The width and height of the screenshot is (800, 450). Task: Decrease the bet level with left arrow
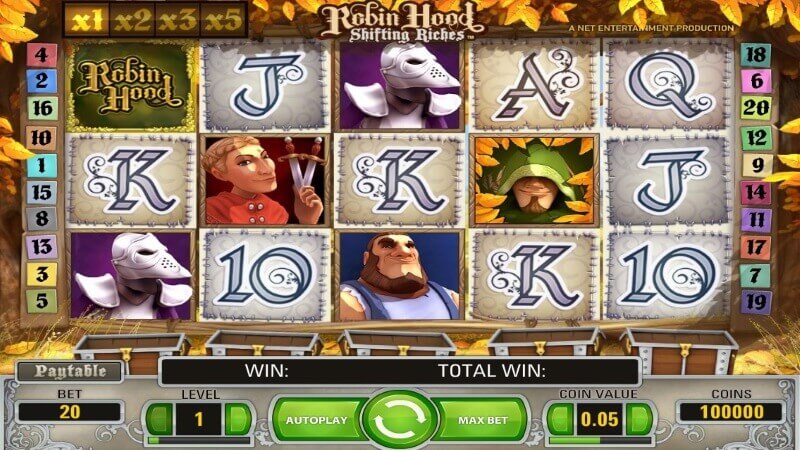(x=160, y=419)
